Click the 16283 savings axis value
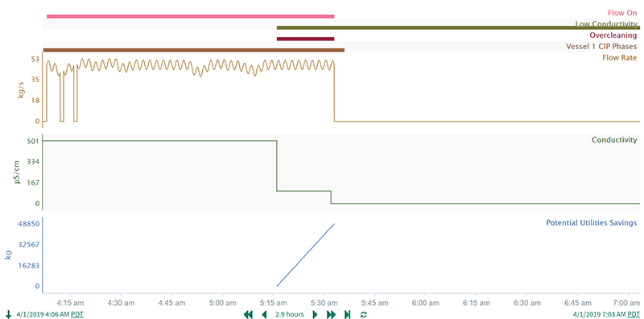Image resolution: width=644 pixels, height=319 pixels. 29,266
